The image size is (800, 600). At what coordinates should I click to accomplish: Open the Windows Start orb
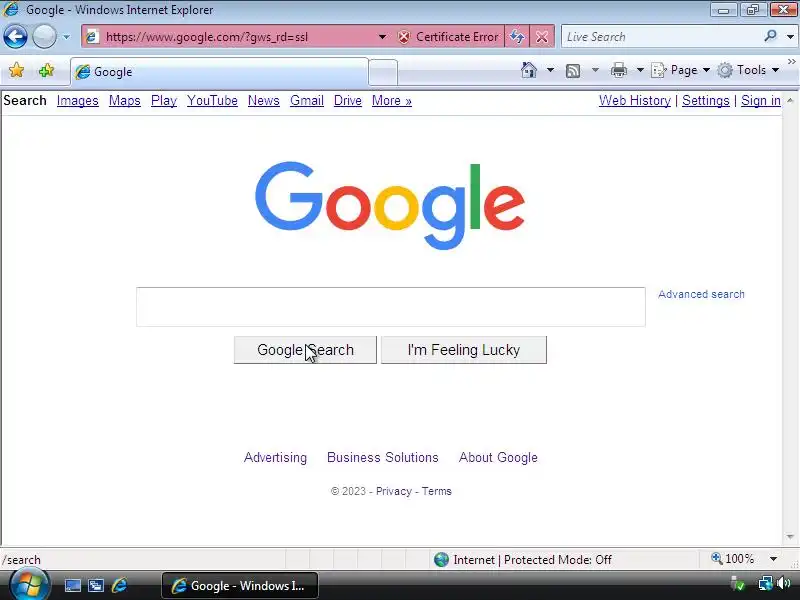pyautogui.click(x=29, y=585)
